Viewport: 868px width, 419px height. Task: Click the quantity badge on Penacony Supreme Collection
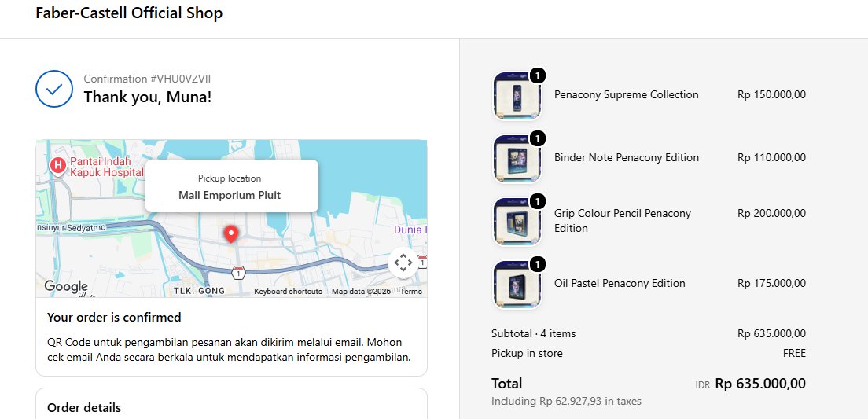point(538,75)
